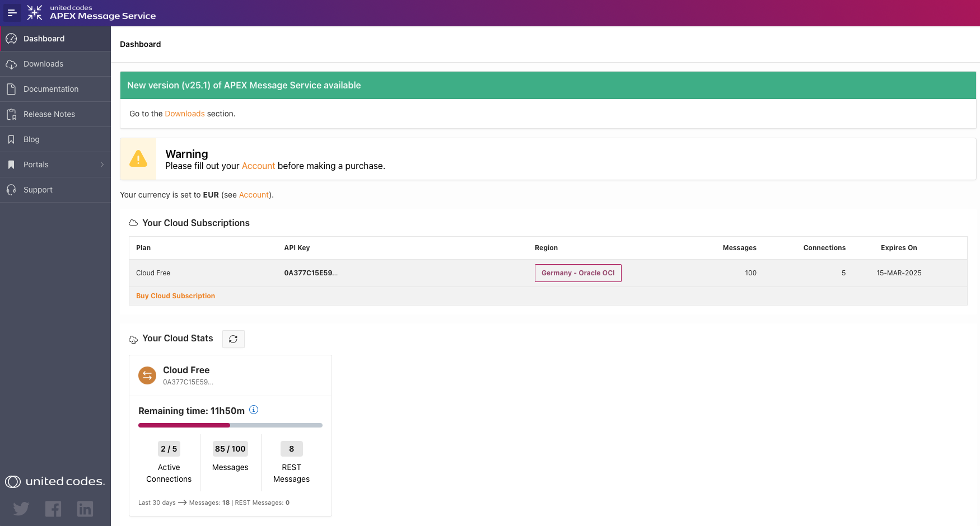Open the LinkedIn social link

(x=85, y=509)
